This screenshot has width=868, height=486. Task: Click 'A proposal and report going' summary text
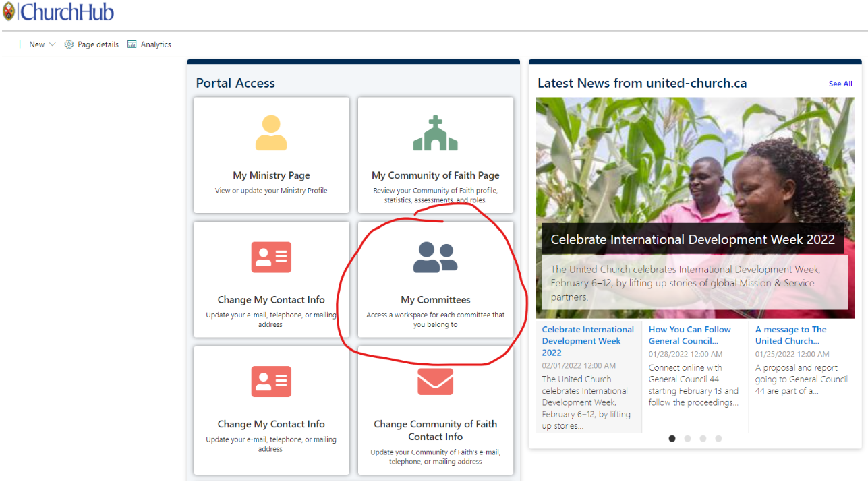pos(801,379)
